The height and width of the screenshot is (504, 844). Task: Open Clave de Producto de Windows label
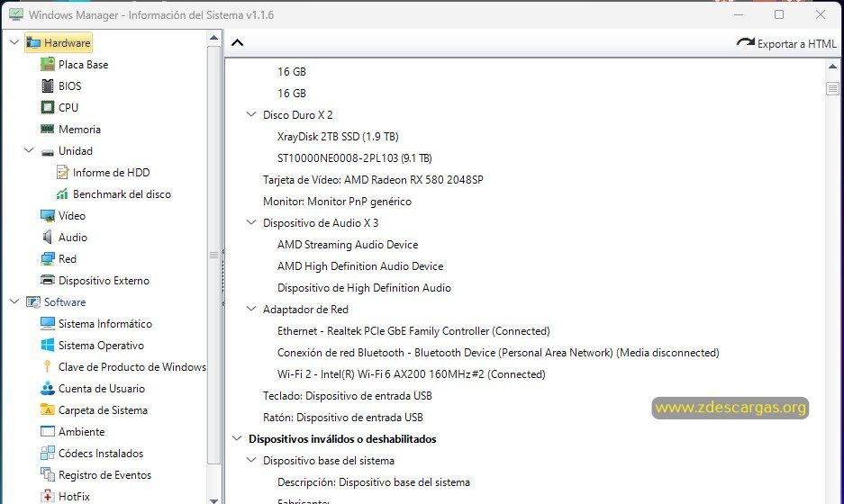coord(132,367)
